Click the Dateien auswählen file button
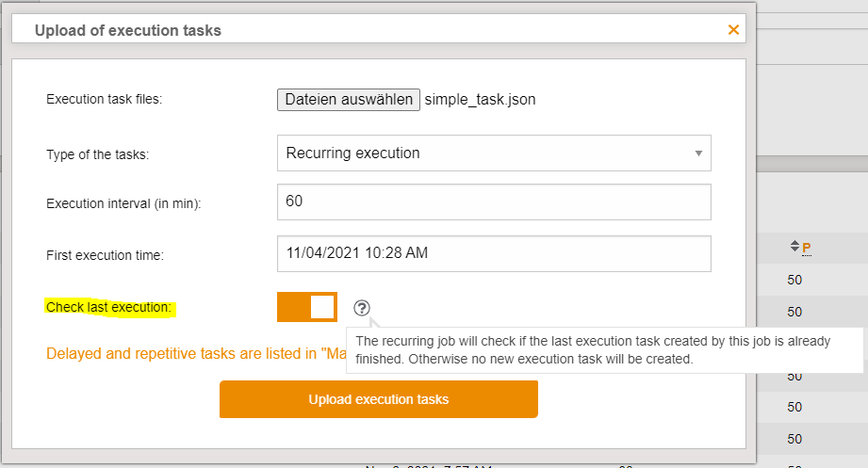868x468 pixels. pyautogui.click(x=349, y=99)
